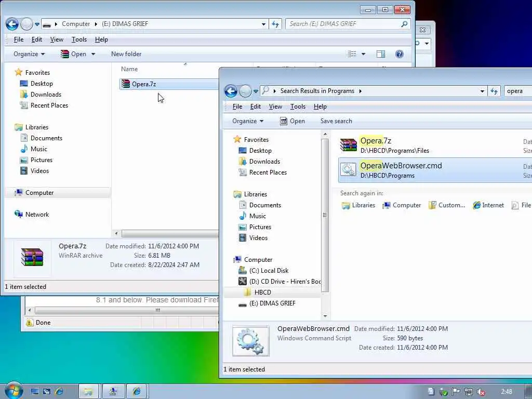Click Open button in Search Results toolbar

coord(292,121)
